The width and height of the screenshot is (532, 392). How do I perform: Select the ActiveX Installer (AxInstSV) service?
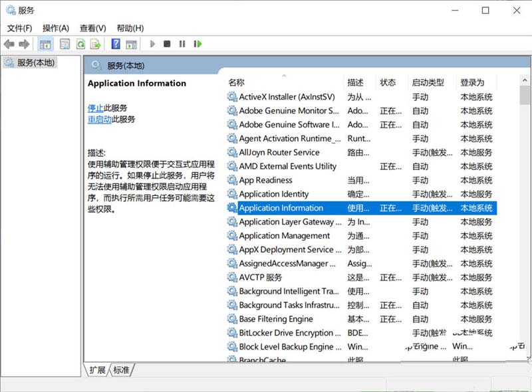tap(362, 97)
